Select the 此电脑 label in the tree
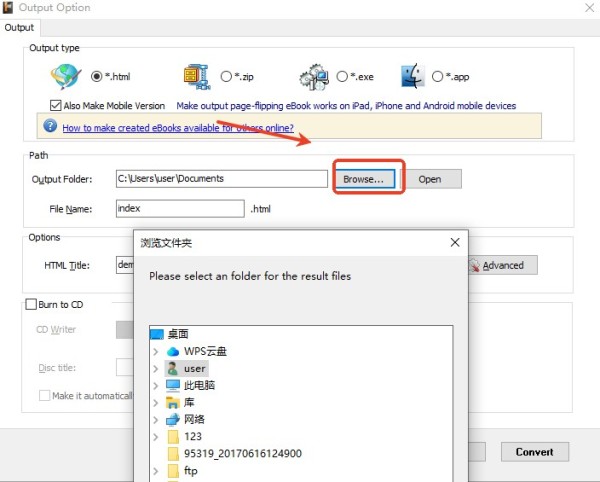 coord(199,385)
